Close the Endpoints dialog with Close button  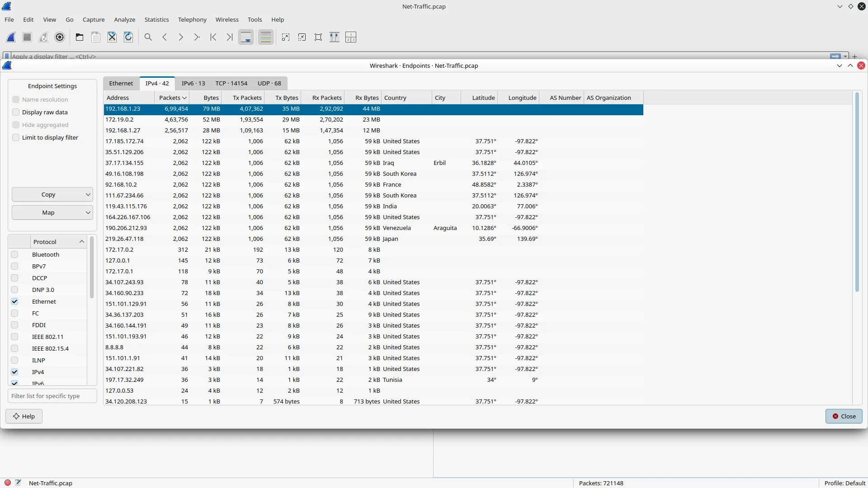pyautogui.click(x=844, y=416)
